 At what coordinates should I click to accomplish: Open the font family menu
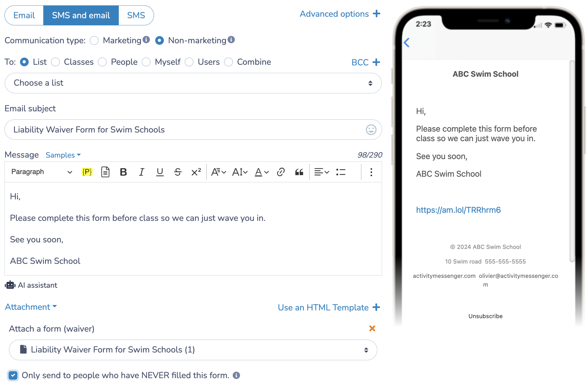[x=218, y=172]
